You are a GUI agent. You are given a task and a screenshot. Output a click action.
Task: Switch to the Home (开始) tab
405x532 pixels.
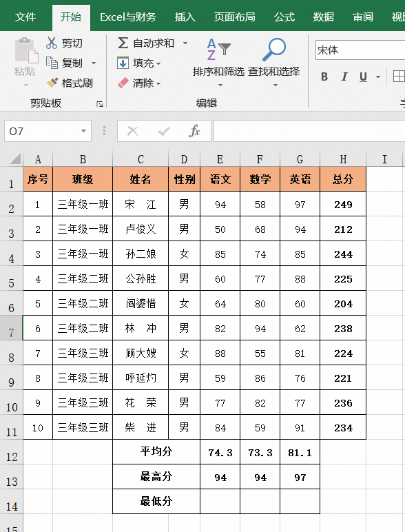71,17
